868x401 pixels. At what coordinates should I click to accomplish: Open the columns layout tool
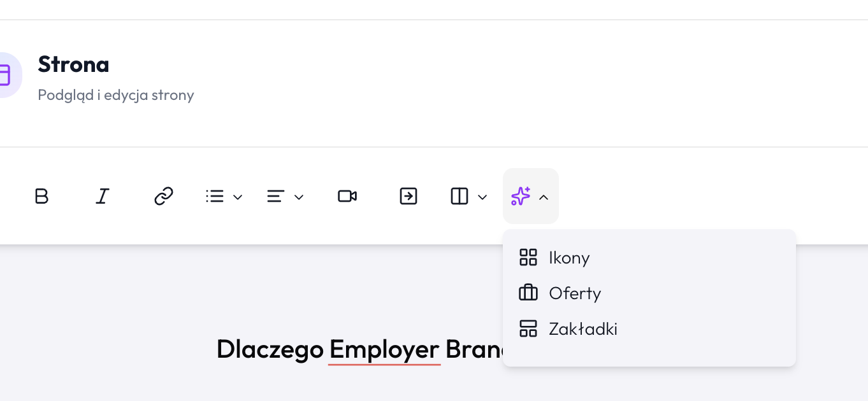tap(459, 196)
